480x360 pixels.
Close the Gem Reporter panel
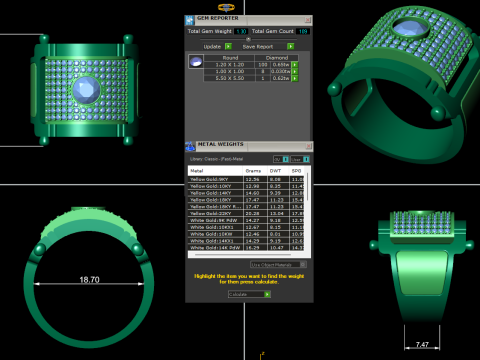coord(308,20)
